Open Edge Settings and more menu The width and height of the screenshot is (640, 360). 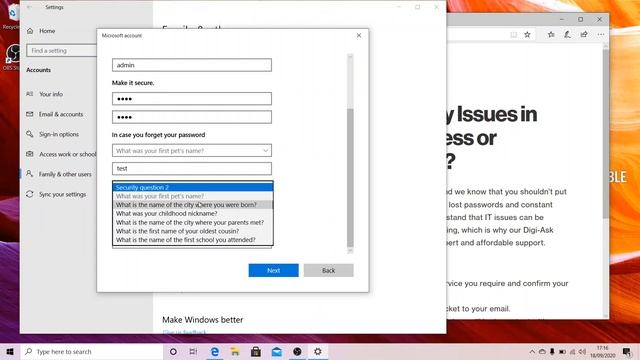point(601,35)
